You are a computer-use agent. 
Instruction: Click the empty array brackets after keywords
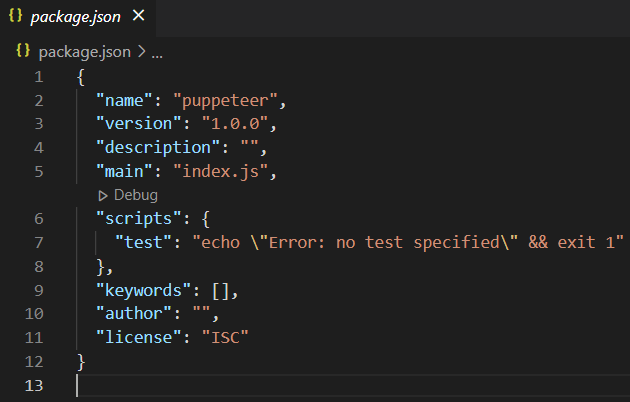click(x=221, y=290)
